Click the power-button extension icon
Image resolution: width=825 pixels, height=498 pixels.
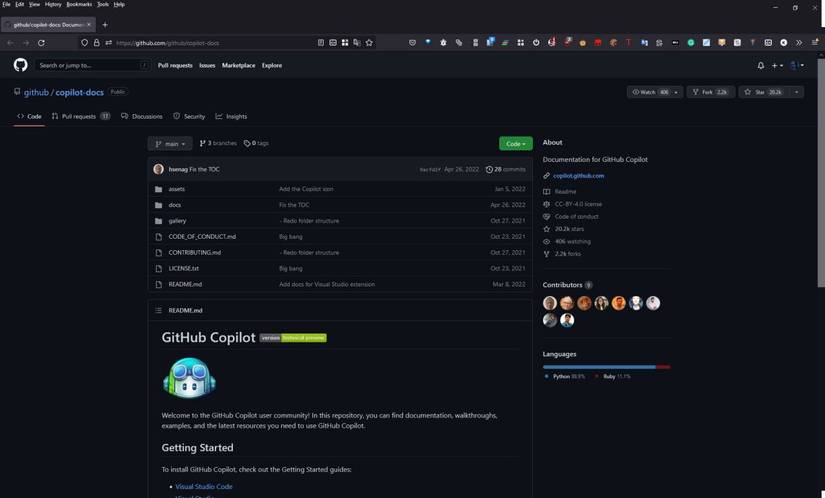pos(536,43)
